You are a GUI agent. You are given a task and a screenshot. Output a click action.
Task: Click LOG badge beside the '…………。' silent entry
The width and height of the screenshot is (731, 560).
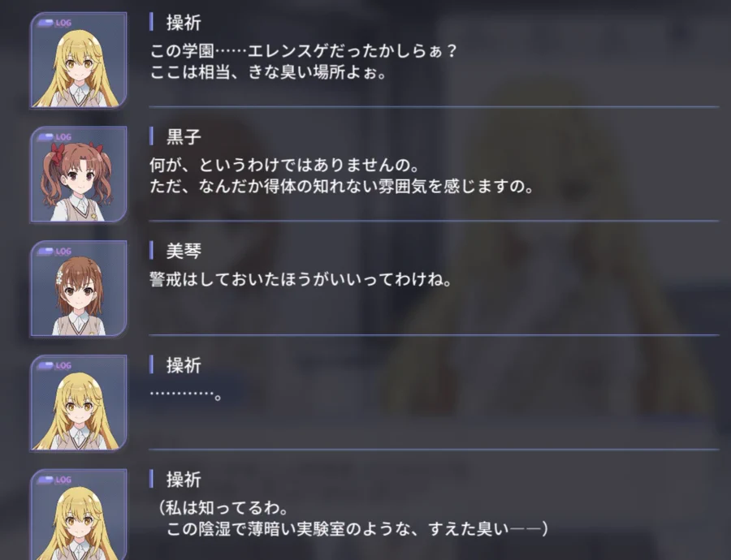point(54,366)
